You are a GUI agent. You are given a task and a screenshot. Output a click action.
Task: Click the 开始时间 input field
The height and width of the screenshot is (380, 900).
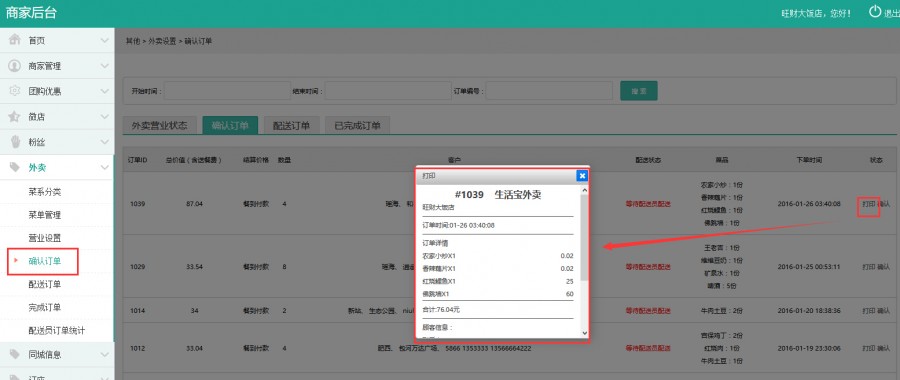pos(227,91)
